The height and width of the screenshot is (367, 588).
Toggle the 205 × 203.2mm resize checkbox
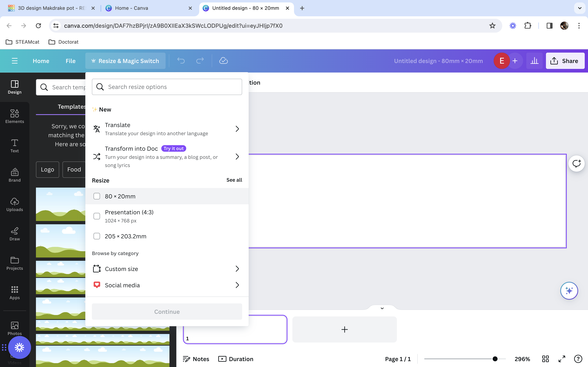click(97, 236)
